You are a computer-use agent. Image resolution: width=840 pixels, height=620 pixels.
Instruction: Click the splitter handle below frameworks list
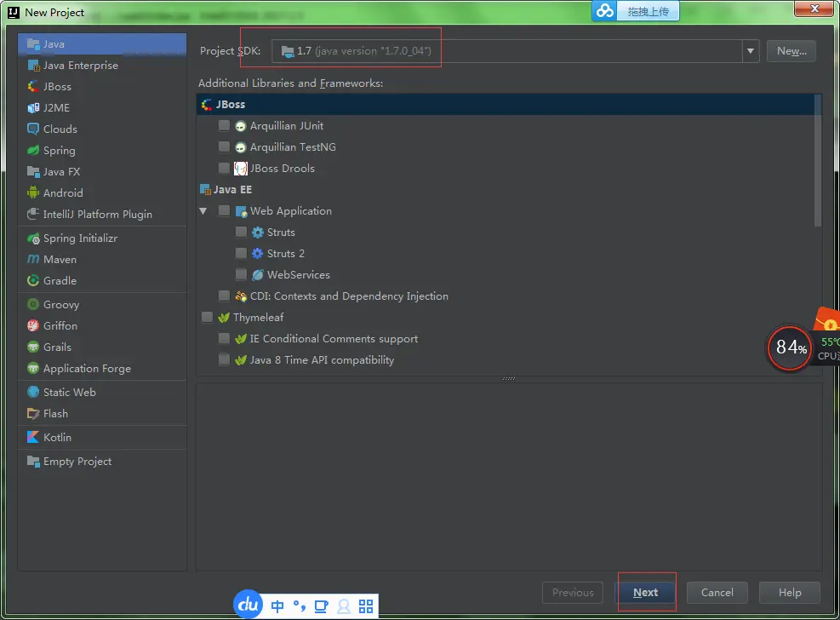tap(509, 378)
